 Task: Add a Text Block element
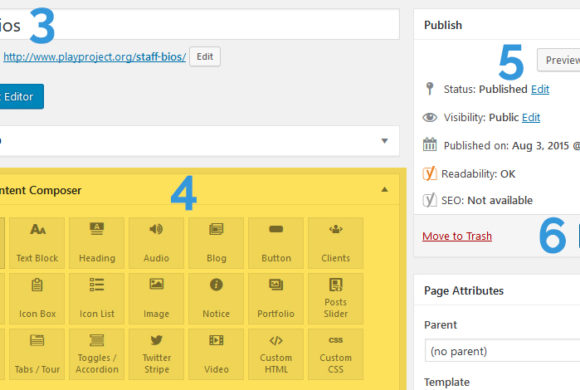click(x=37, y=243)
